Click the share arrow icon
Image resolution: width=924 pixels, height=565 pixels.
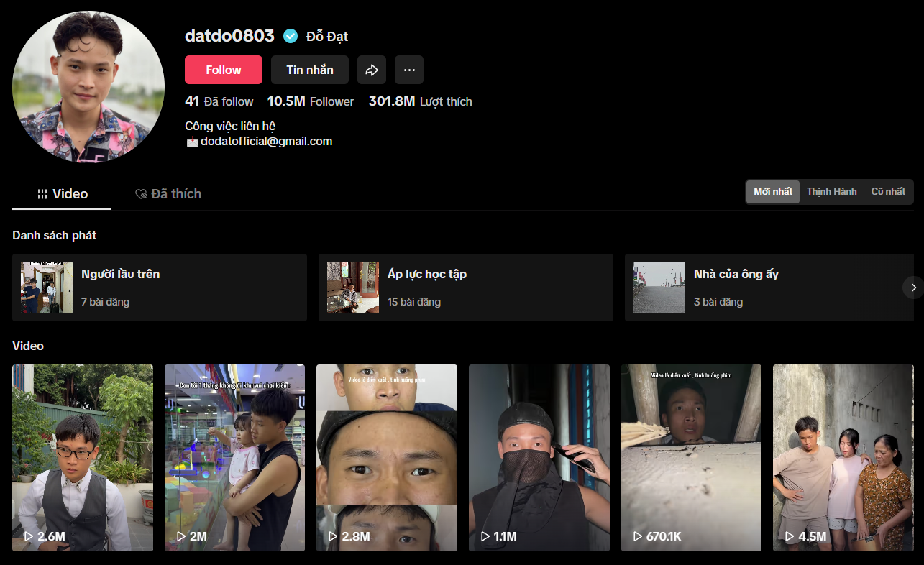372,70
